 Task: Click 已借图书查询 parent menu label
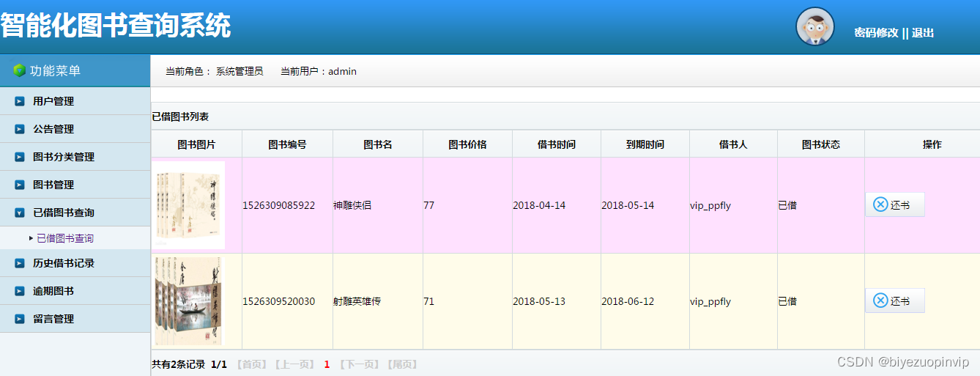point(64,213)
